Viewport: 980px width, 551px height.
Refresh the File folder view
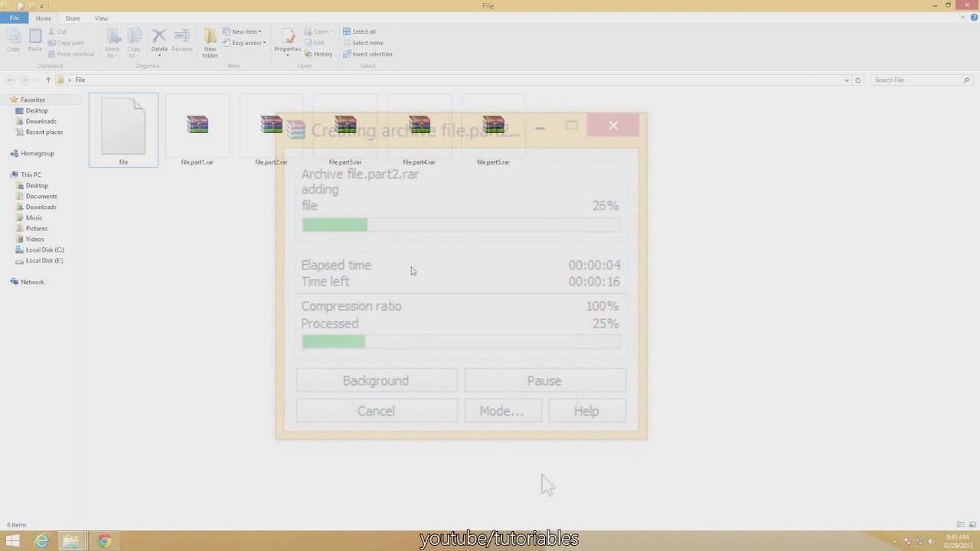tap(857, 80)
